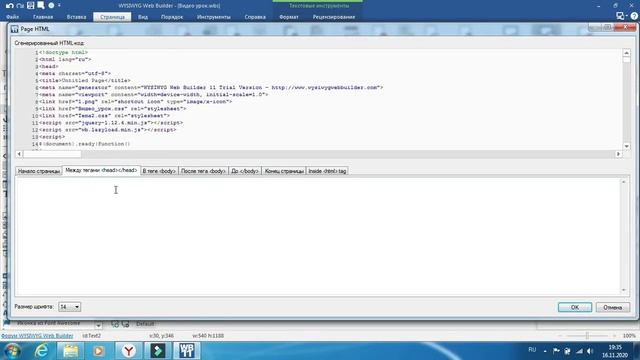
Task: Click the <title>Untitled Page</title> code line
Action: click(x=85, y=80)
